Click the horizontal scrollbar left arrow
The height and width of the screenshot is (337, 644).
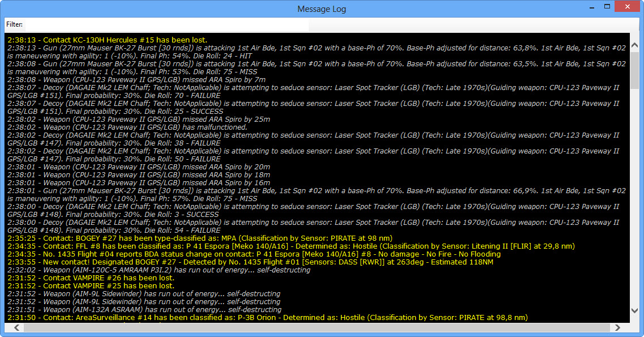point(17,327)
